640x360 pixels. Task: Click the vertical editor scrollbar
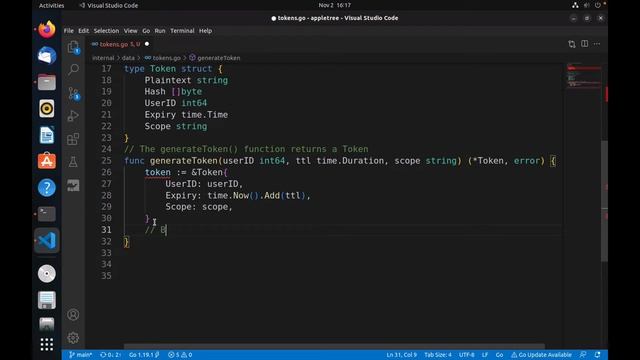pos(604,200)
